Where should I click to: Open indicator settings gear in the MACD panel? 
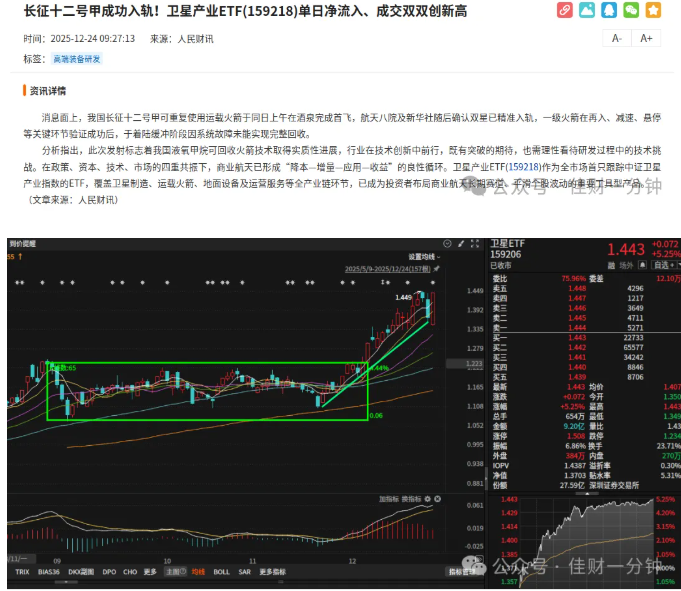pos(427,499)
